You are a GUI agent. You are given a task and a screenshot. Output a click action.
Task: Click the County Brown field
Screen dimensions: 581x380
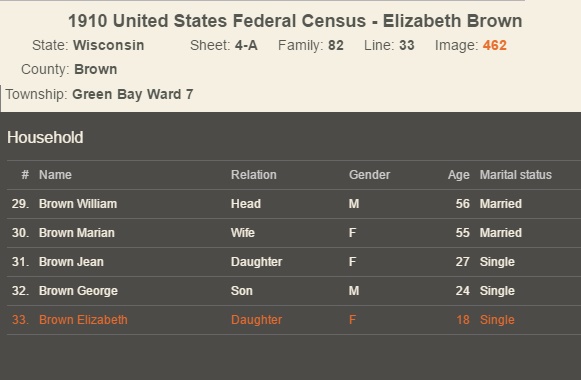tap(69, 69)
